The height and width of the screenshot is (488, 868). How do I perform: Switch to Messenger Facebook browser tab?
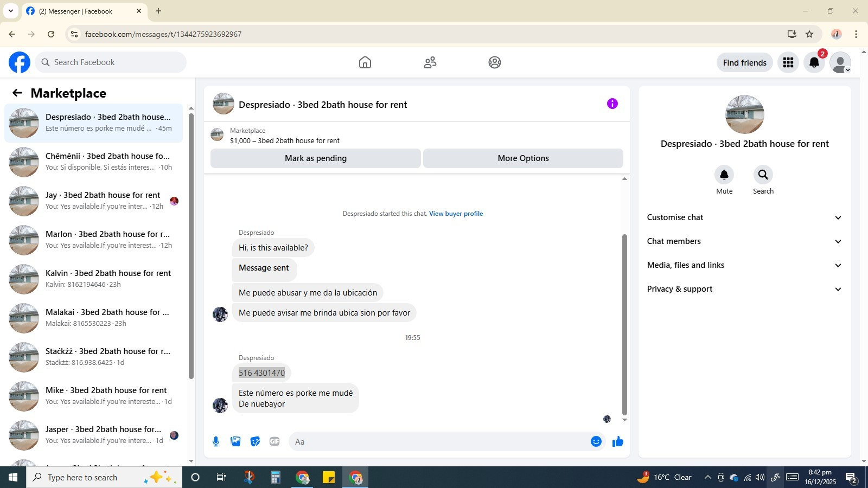84,11
